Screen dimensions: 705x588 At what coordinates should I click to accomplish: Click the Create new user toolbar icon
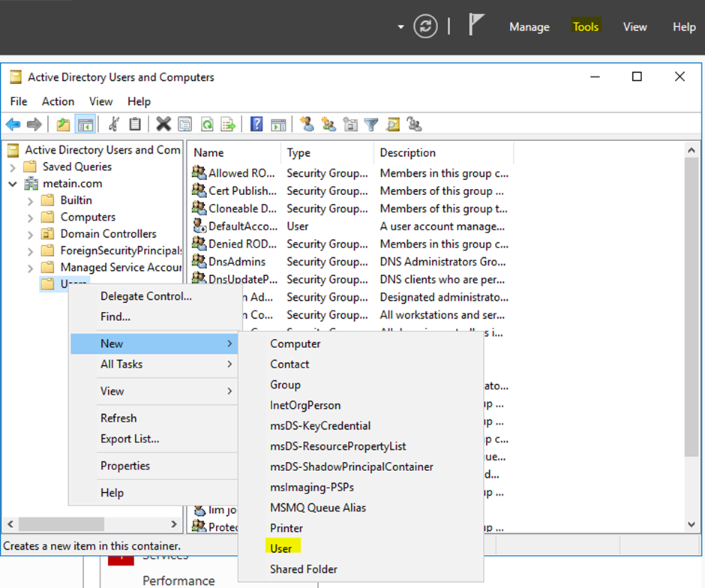(307, 124)
